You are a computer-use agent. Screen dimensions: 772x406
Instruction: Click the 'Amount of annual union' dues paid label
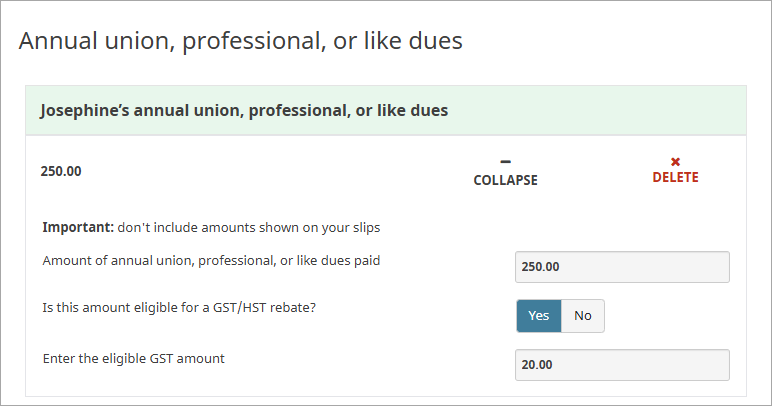211,261
